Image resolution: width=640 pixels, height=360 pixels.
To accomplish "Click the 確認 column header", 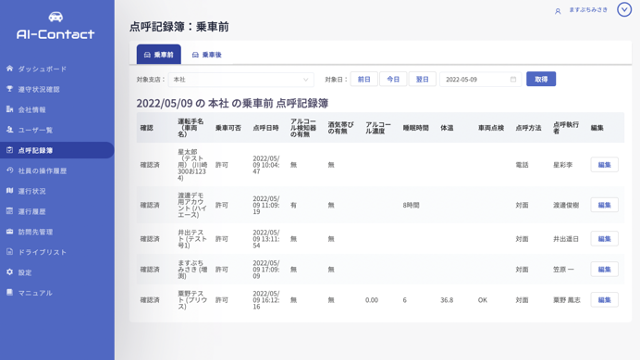I will 147,128.
